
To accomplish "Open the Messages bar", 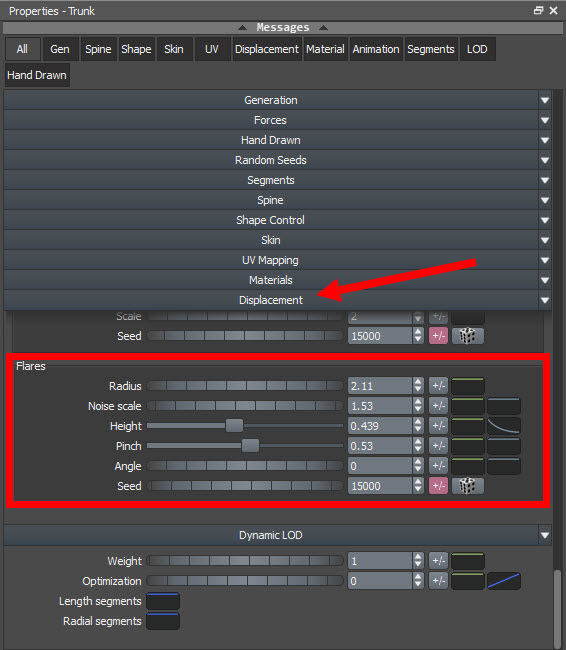I will (283, 28).
